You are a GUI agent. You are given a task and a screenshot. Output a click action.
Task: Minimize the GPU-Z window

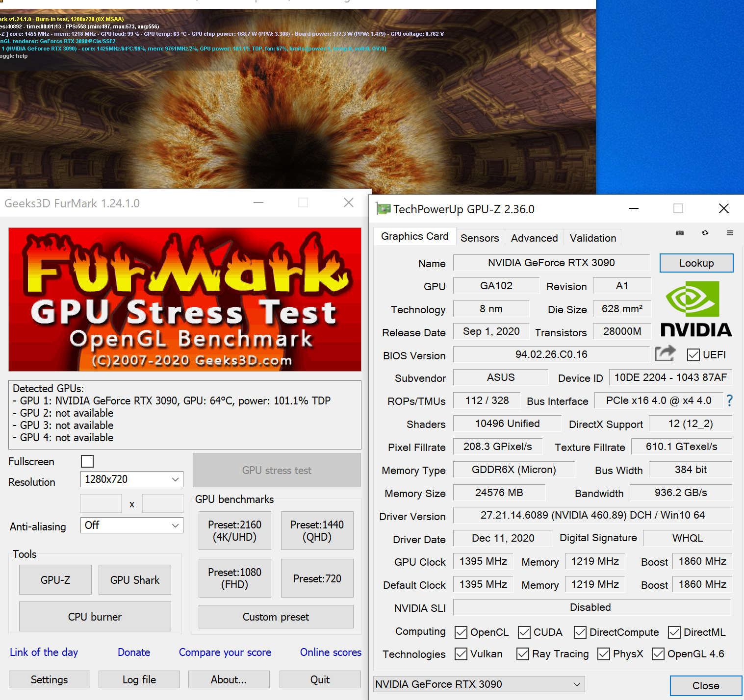(x=634, y=208)
